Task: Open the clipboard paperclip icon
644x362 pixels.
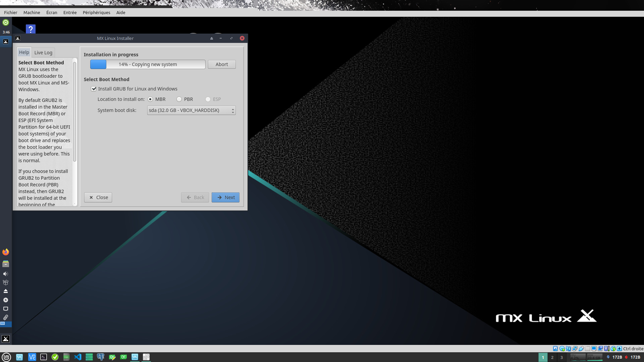Action: pos(6,317)
